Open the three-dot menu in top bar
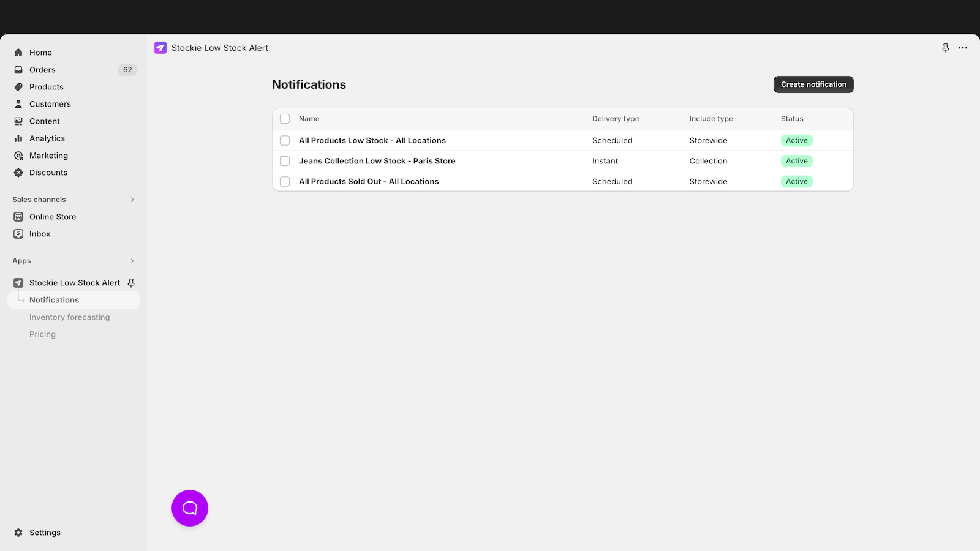 pyautogui.click(x=963, y=48)
